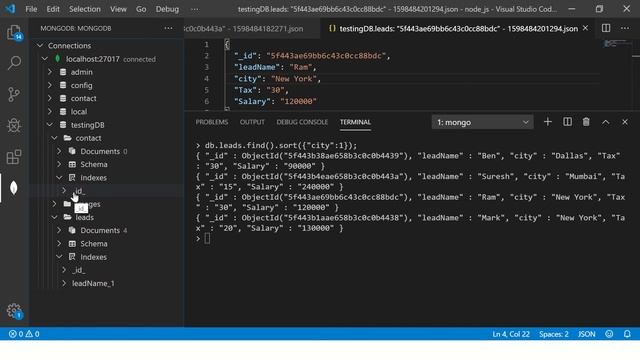The height and width of the screenshot is (360, 640).
Task: Maximize the terminal panel size
Action: (x=605, y=122)
